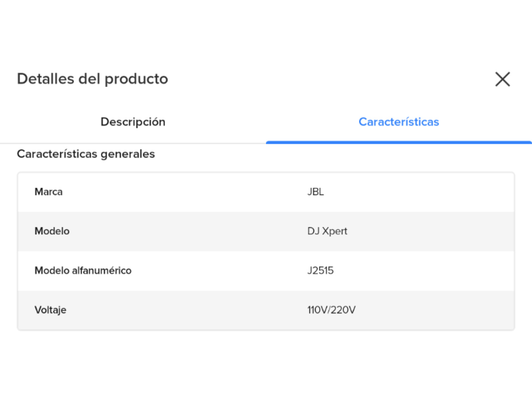Click the Marca label

click(x=49, y=192)
